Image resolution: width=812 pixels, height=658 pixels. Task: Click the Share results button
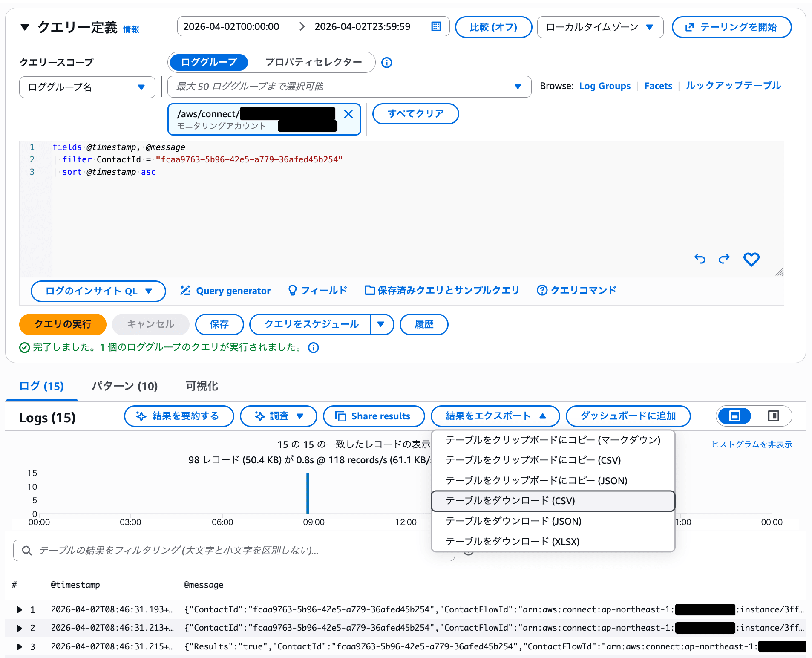pyautogui.click(x=374, y=416)
